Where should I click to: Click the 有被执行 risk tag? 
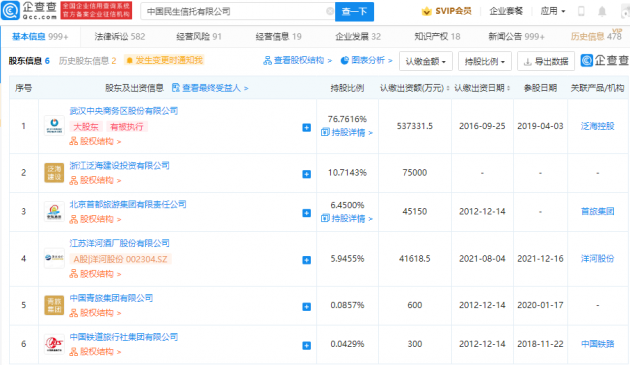[x=127, y=127]
